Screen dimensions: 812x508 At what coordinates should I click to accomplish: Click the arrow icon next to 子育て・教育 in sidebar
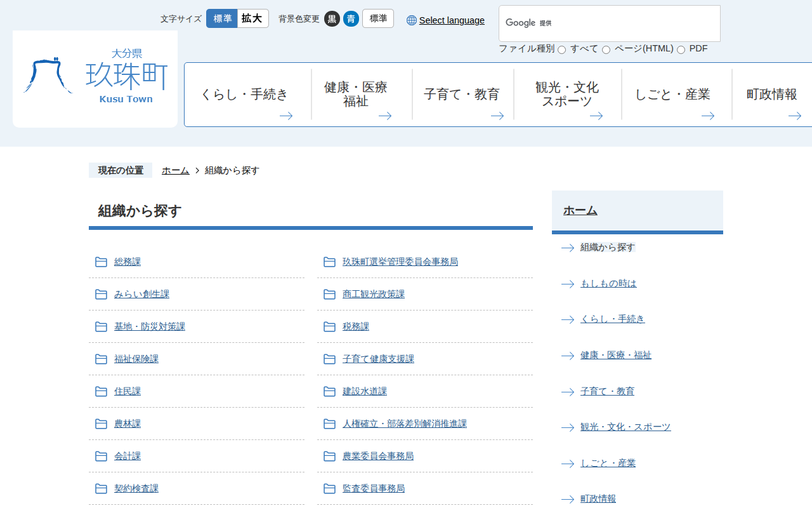[568, 392]
